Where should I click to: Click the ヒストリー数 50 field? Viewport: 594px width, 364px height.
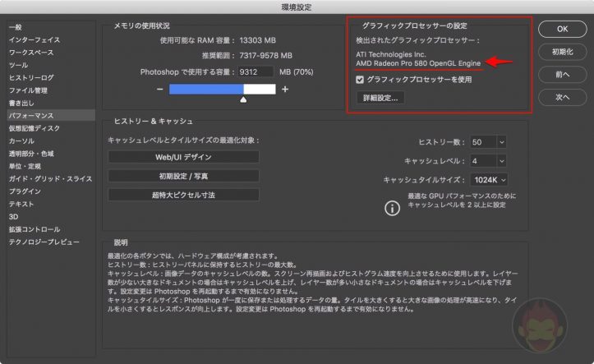point(483,142)
